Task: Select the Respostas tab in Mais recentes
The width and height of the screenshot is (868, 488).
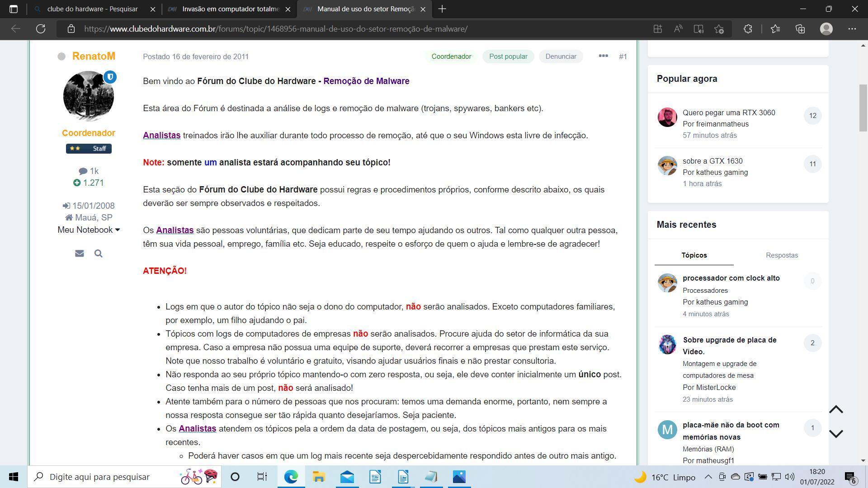Action: coord(782,255)
